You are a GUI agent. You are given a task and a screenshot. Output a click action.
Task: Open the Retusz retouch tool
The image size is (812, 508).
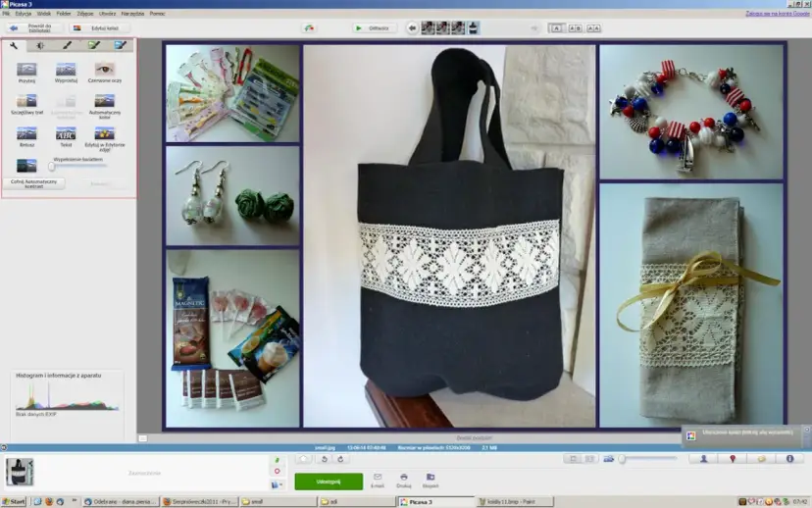click(x=26, y=134)
